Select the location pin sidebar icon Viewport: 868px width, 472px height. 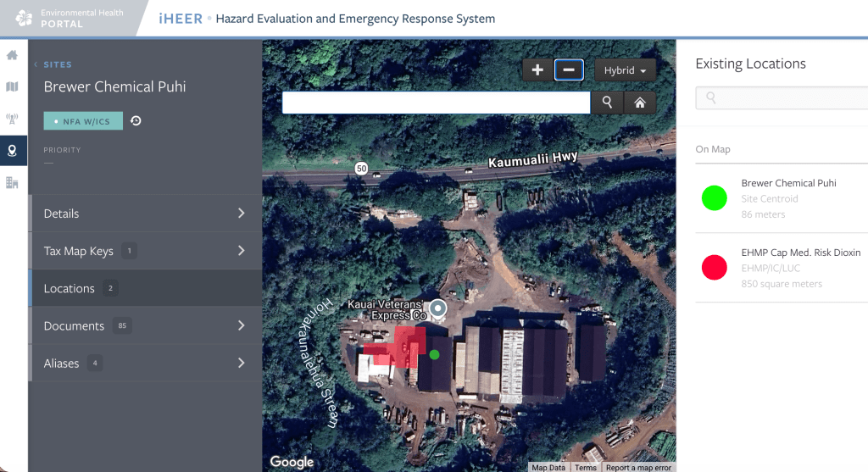12,151
